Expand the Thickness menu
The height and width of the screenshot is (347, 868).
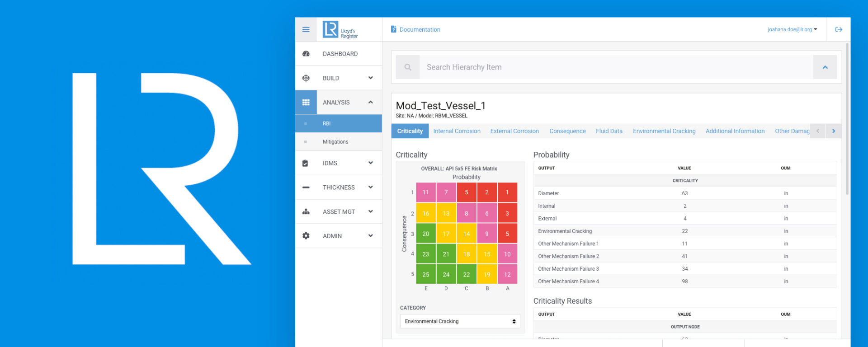coord(339,188)
